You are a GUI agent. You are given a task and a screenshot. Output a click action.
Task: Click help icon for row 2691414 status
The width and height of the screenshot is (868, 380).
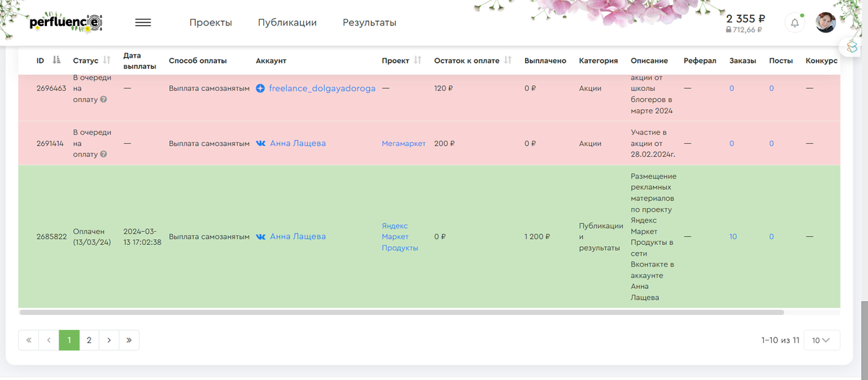click(x=104, y=154)
